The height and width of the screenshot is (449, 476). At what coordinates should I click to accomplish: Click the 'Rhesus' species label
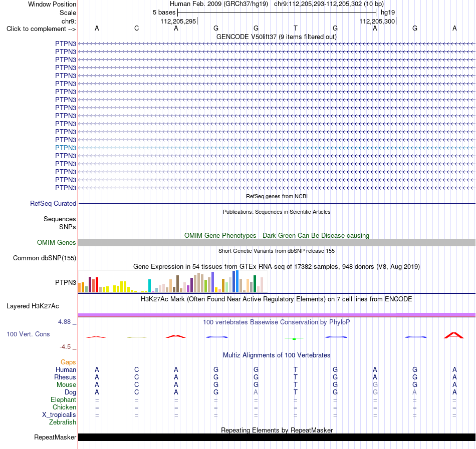pyautogui.click(x=65, y=377)
